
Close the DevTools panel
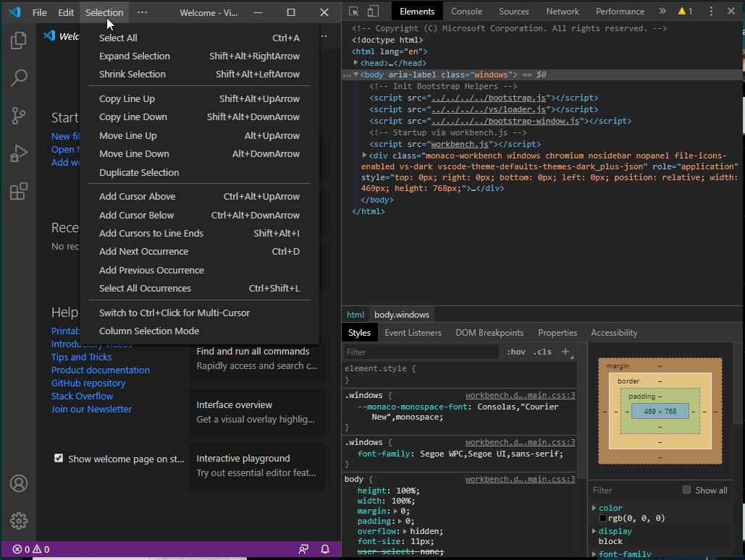pos(731,11)
